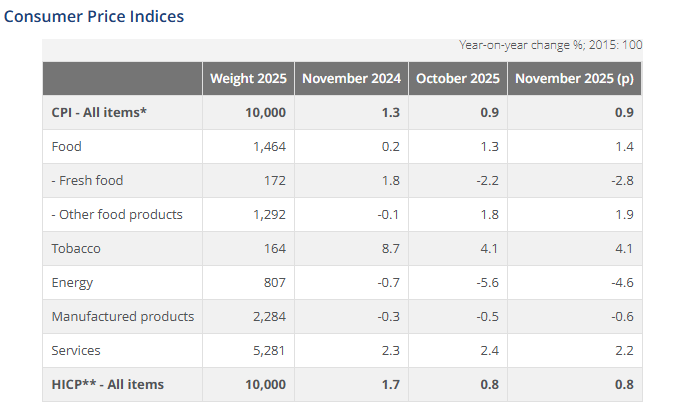Click Energy's October 2025 value -5.6
Screen dimensions: 674x408
[x=488, y=282]
